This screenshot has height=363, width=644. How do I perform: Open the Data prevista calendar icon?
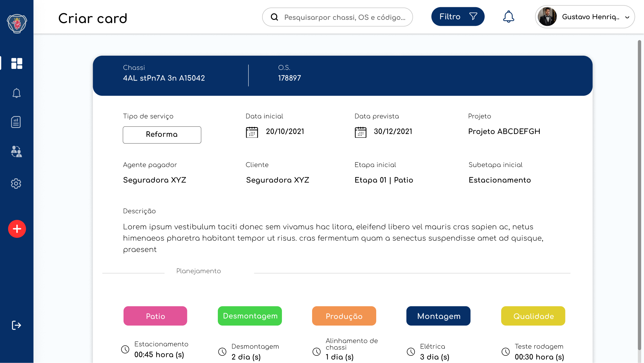tap(361, 132)
